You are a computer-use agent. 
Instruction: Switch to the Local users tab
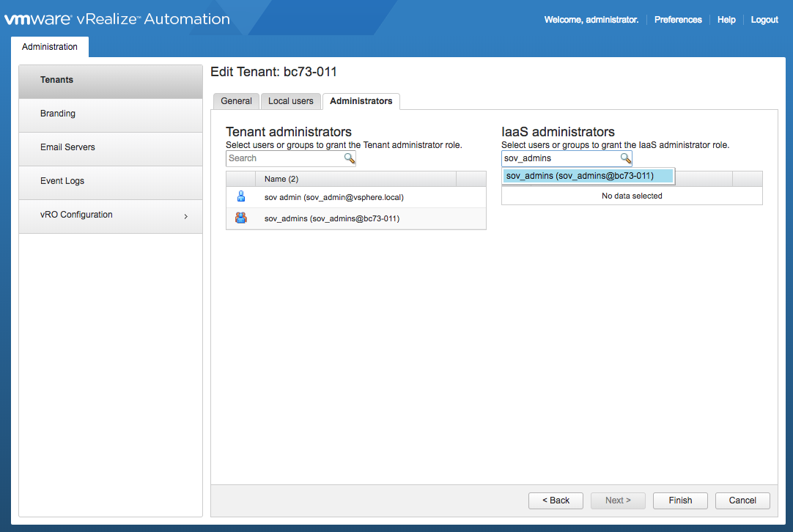291,101
